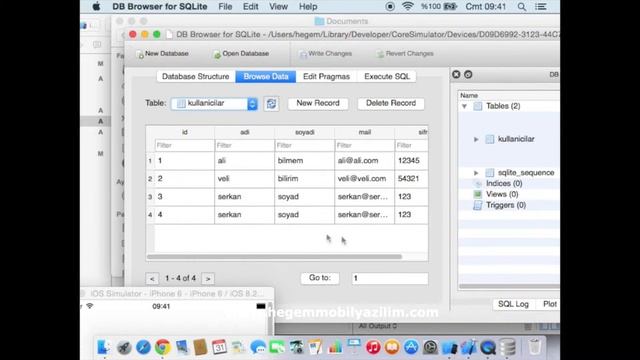
Task: Click the Write Changes toolbar icon
Action: point(303,54)
